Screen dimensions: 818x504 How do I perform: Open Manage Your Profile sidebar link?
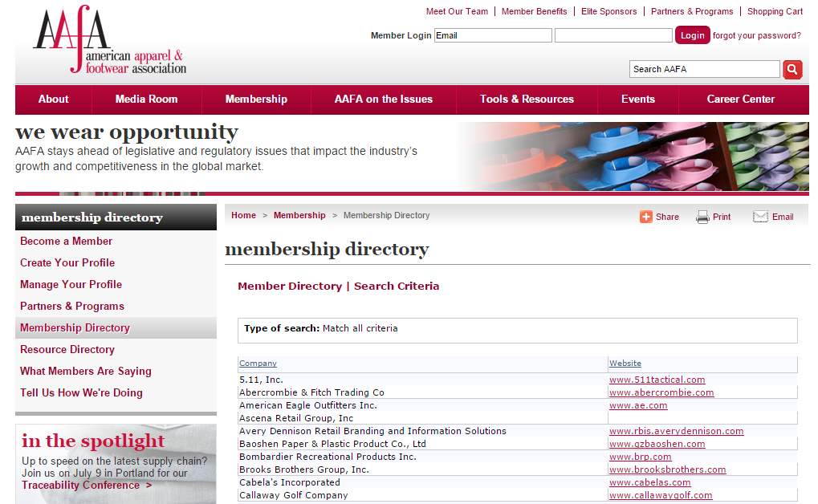point(71,284)
